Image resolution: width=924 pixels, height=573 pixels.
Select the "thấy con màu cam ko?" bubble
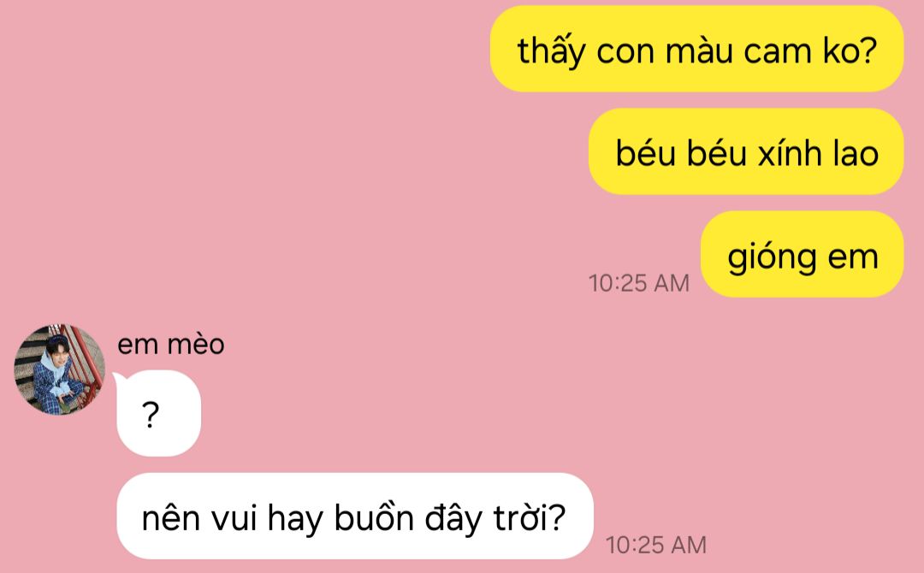click(697, 49)
